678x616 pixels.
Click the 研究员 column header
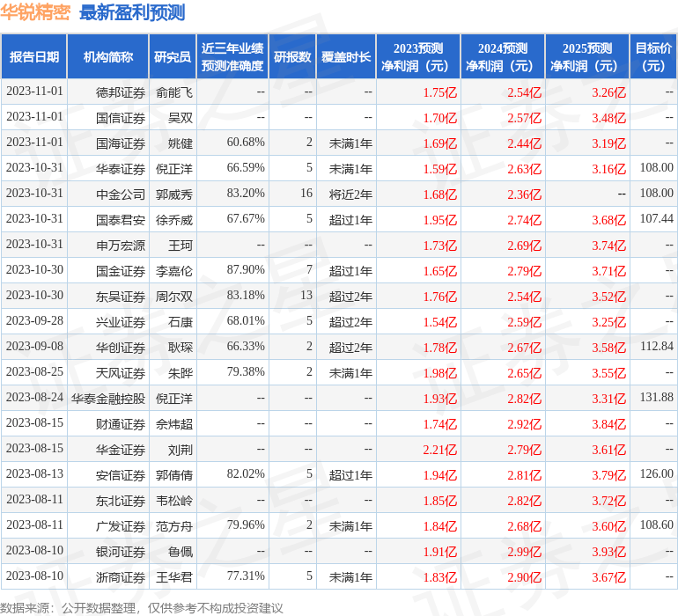(173, 57)
